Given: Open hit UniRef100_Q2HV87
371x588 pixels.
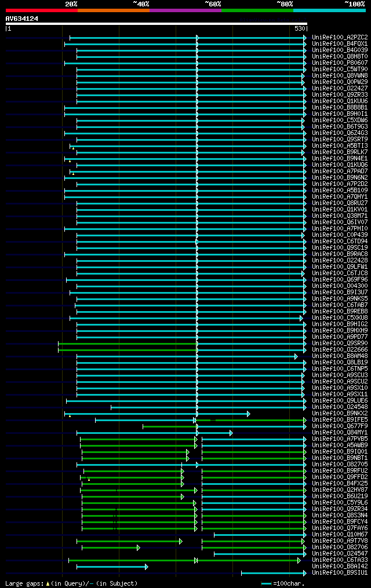Looking at the screenshot, I should pos(340,490).
